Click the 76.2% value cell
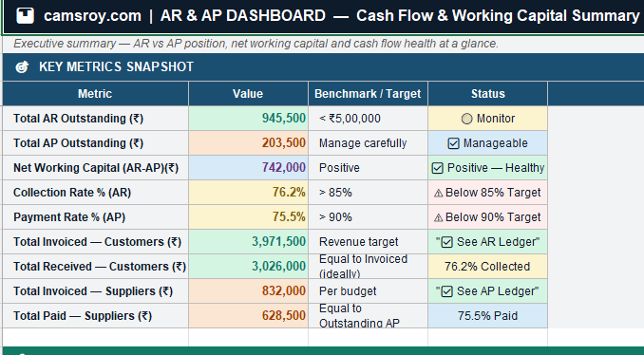644x355 pixels. [x=248, y=193]
